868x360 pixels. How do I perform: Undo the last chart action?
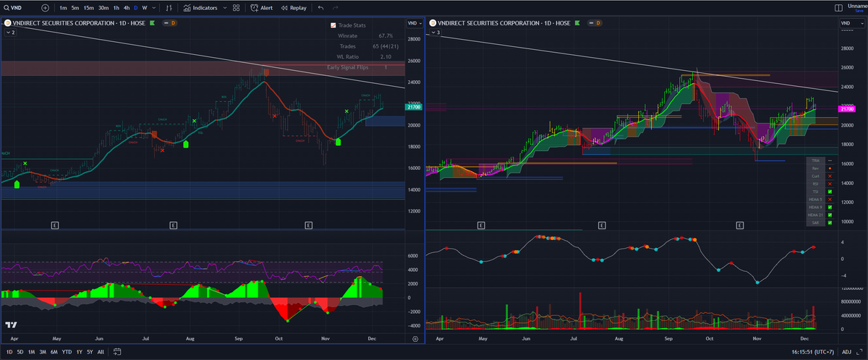pyautogui.click(x=320, y=7)
